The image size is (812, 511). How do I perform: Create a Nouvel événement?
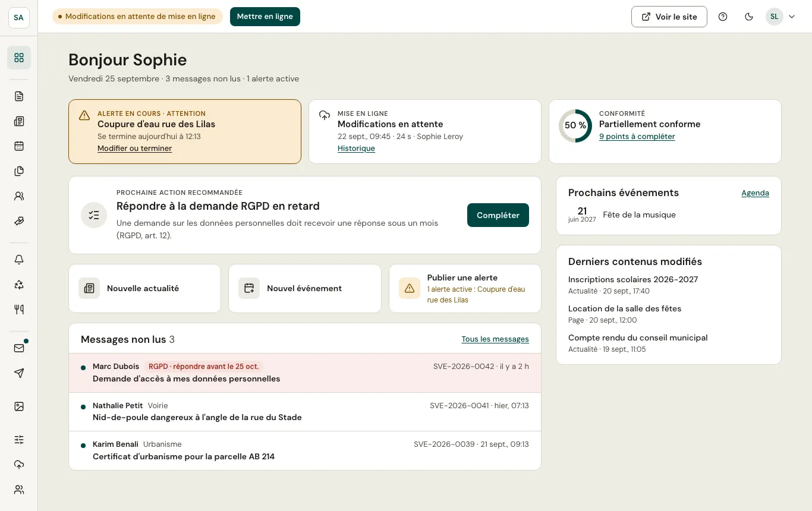pos(304,288)
